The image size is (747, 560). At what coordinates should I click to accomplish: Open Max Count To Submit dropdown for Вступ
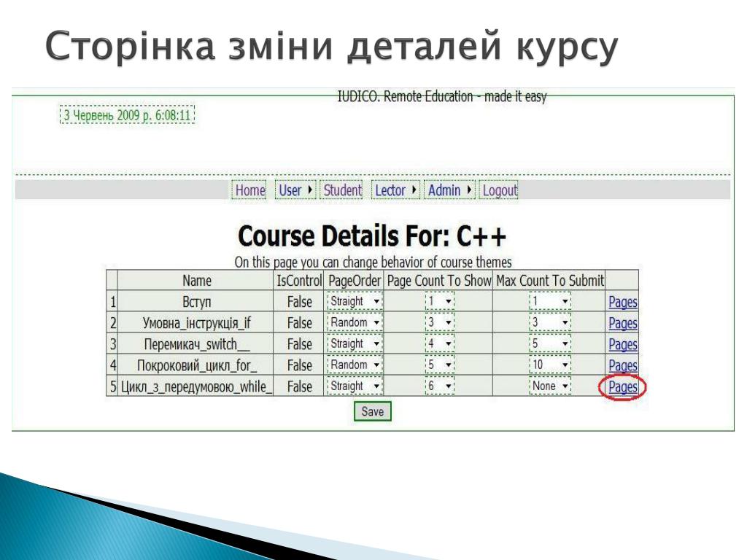(x=550, y=301)
